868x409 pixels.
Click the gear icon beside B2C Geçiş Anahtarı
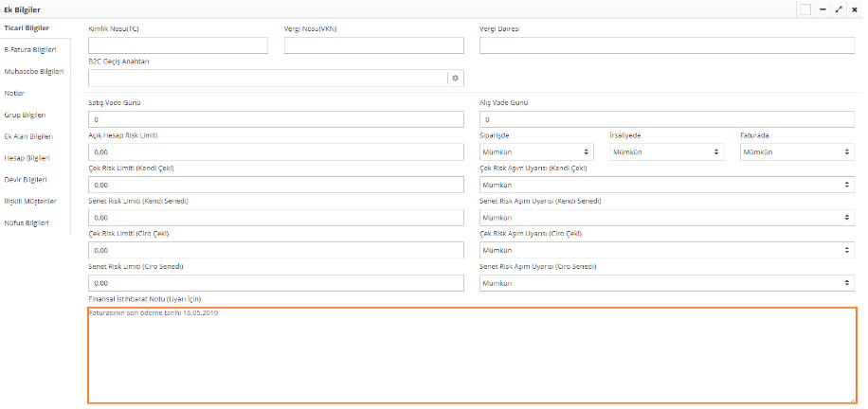click(x=455, y=78)
